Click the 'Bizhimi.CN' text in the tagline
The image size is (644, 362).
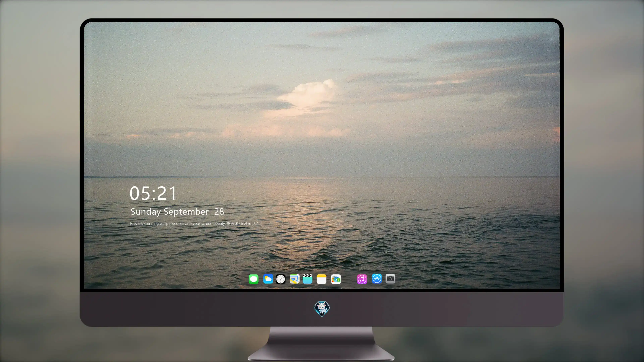[250, 223]
